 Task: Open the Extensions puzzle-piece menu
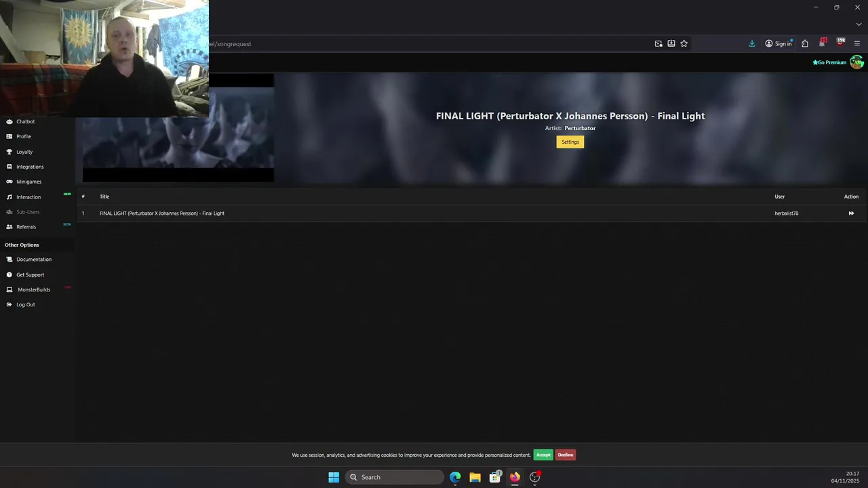pos(805,43)
